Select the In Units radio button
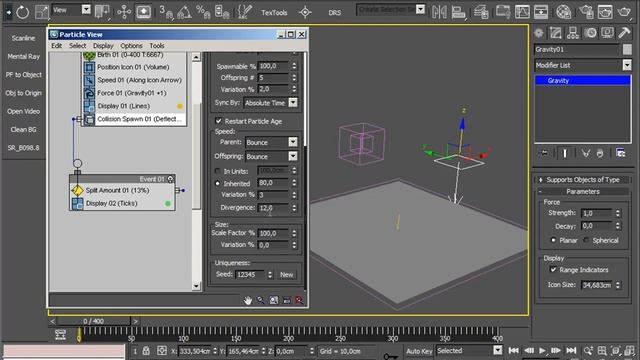 click(218, 171)
